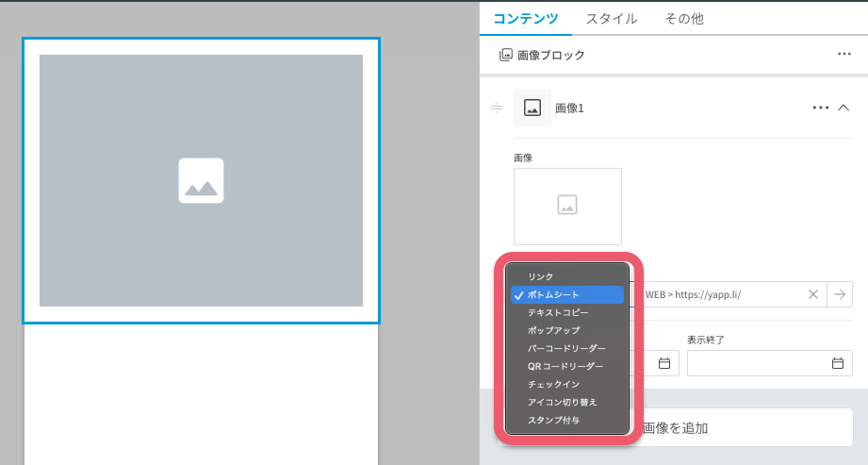Clear the link URL with the X icon

point(812,294)
